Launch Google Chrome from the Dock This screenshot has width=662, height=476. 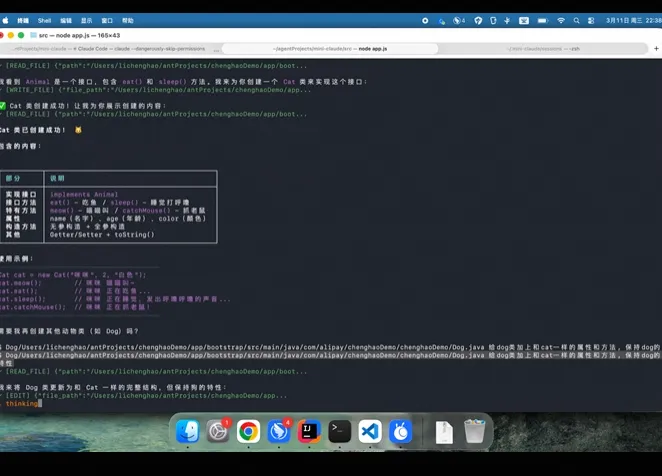tap(248, 431)
